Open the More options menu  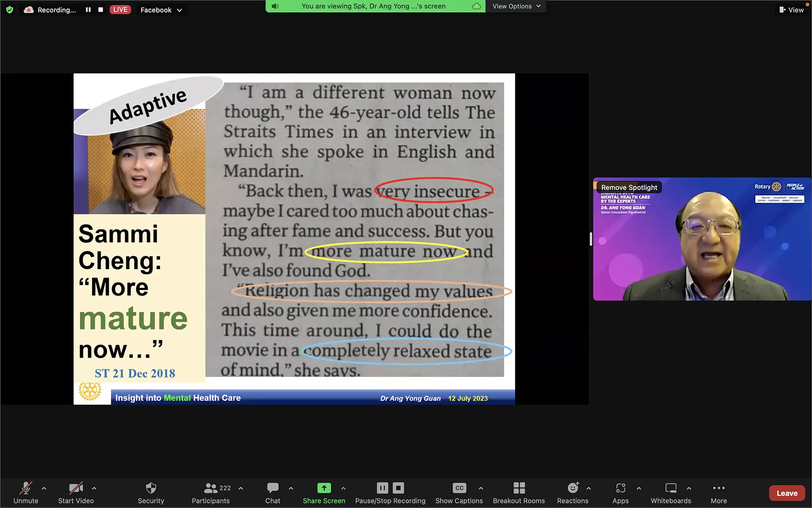click(719, 493)
